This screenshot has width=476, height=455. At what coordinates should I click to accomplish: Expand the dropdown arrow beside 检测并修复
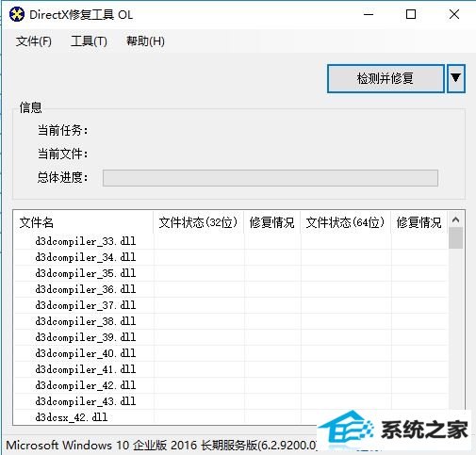click(456, 78)
